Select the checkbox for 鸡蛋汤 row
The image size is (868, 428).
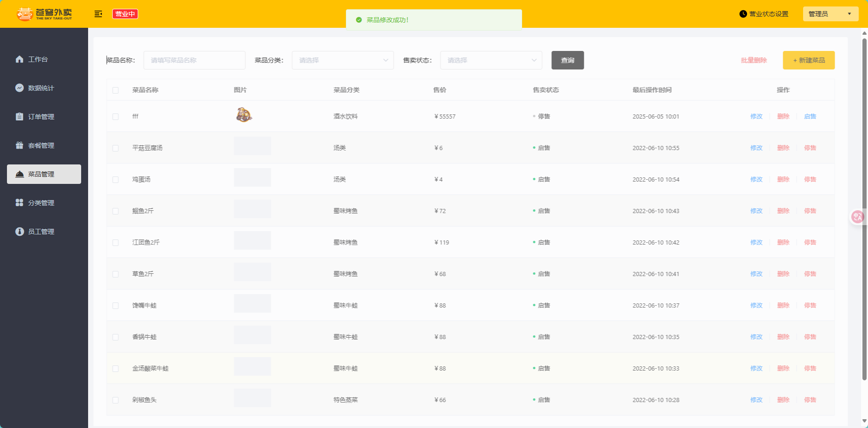tap(115, 180)
